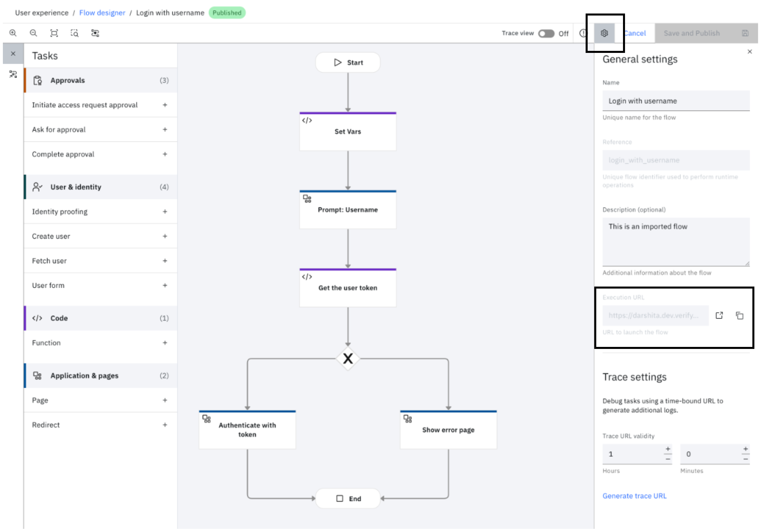
Task: Launch Execution URL in new window icon
Action: tap(719, 316)
